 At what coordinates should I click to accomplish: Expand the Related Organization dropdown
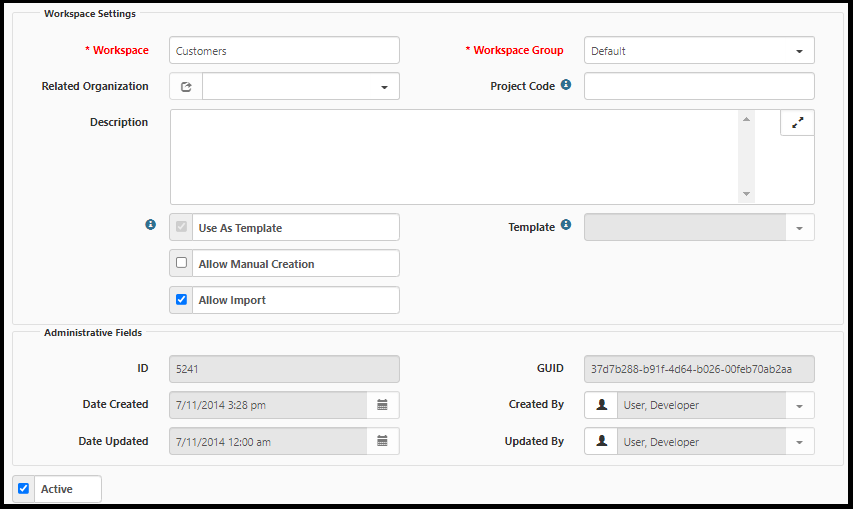click(x=384, y=88)
